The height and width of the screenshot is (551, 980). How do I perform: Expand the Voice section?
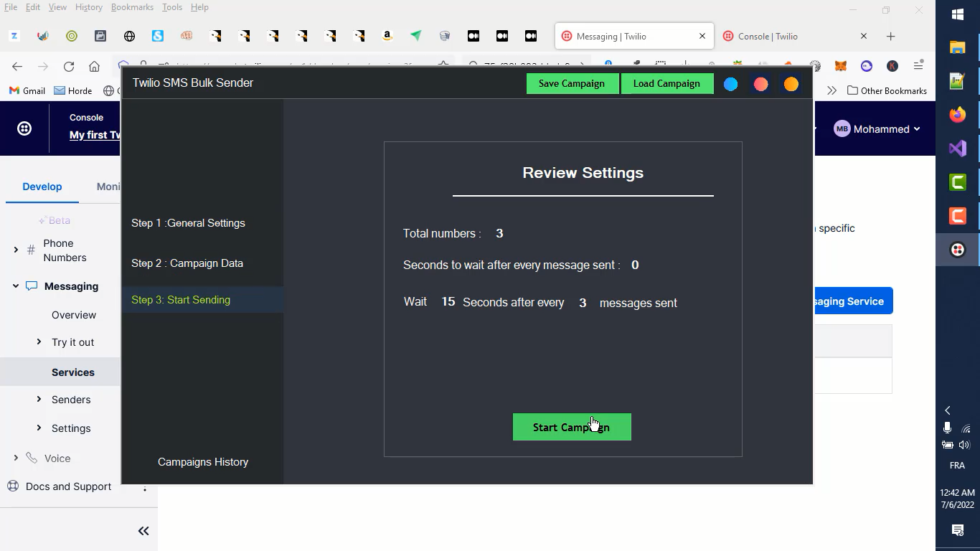point(16,458)
